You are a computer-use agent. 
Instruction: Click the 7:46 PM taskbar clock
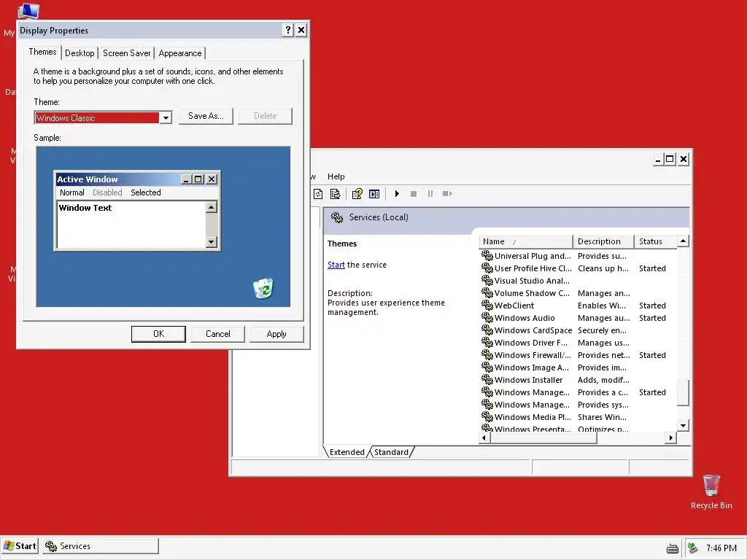click(721, 548)
